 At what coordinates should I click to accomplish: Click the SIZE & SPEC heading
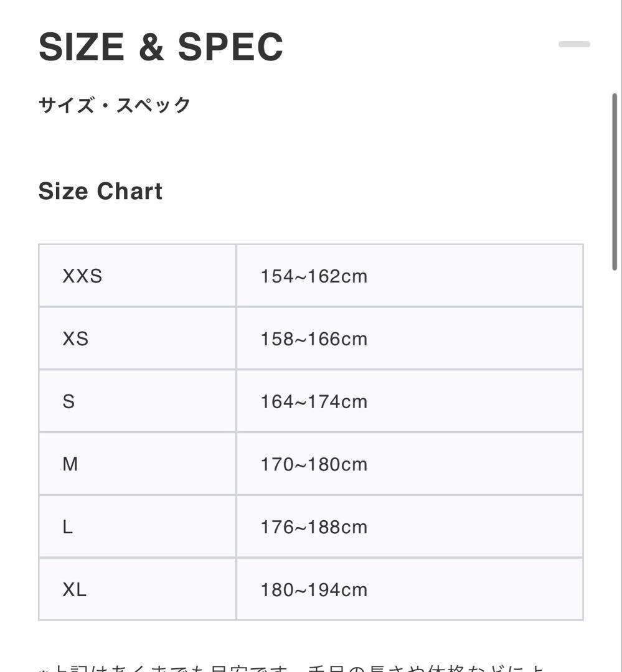(x=161, y=47)
